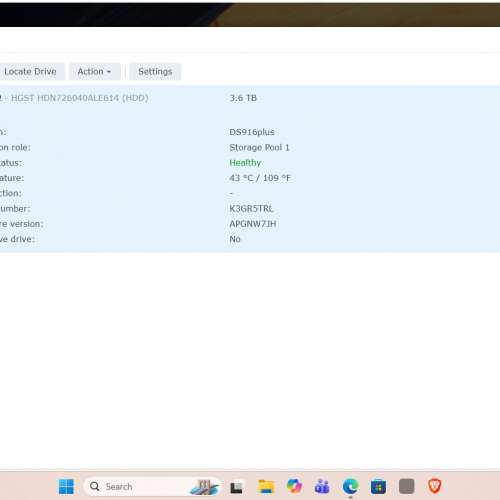Click the taskbar Search box
This screenshot has height=500, width=500.
coord(152,487)
